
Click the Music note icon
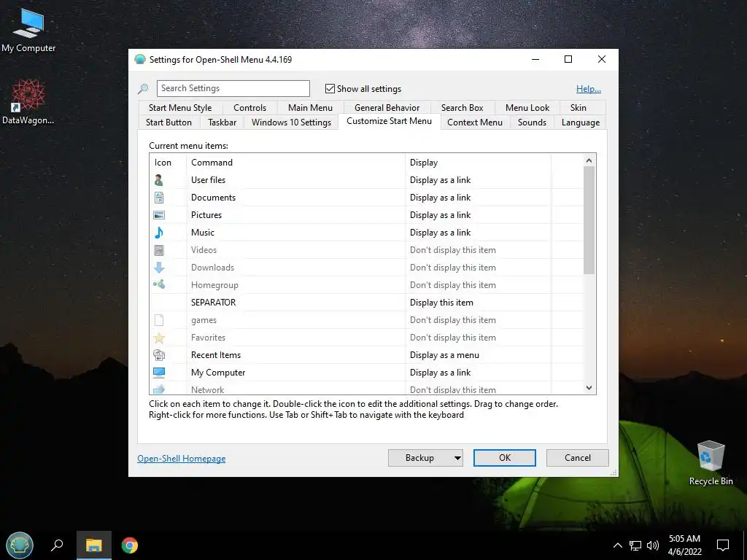click(159, 233)
